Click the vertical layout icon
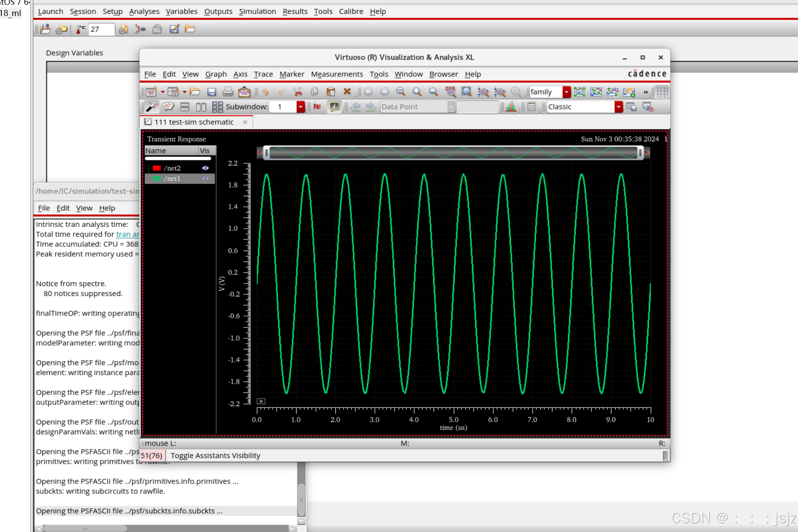The image size is (798, 532). click(185, 107)
